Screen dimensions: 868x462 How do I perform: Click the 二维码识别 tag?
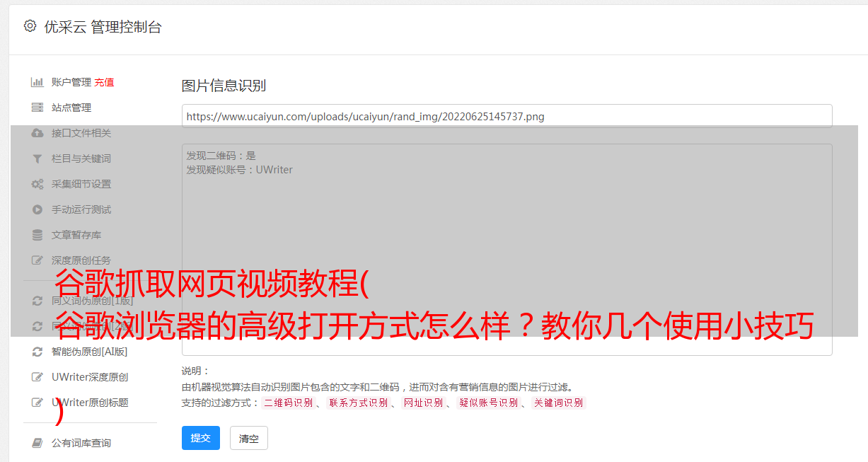tap(289, 403)
